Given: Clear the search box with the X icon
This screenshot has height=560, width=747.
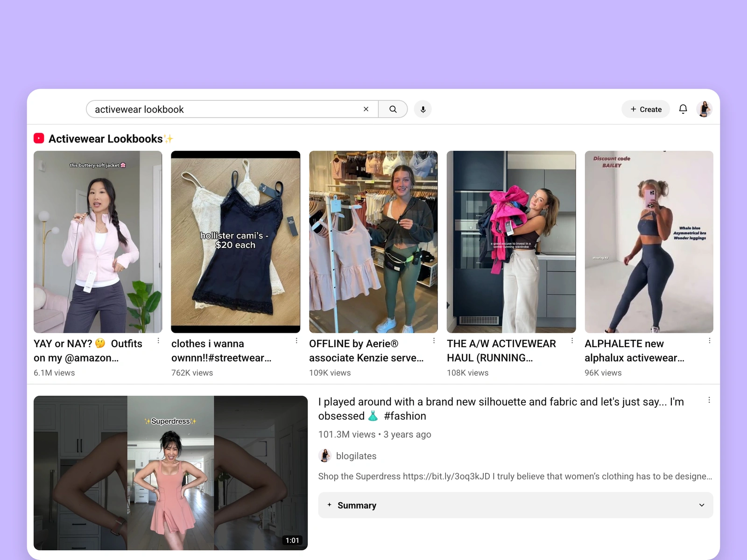Looking at the screenshot, I should (366, 109).
